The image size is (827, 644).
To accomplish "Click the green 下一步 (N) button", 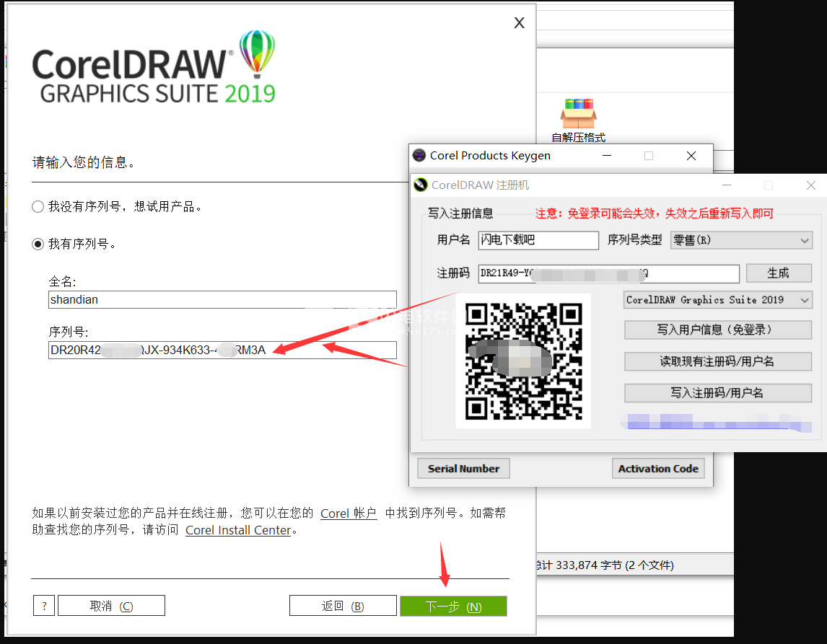I will point(453,606).
